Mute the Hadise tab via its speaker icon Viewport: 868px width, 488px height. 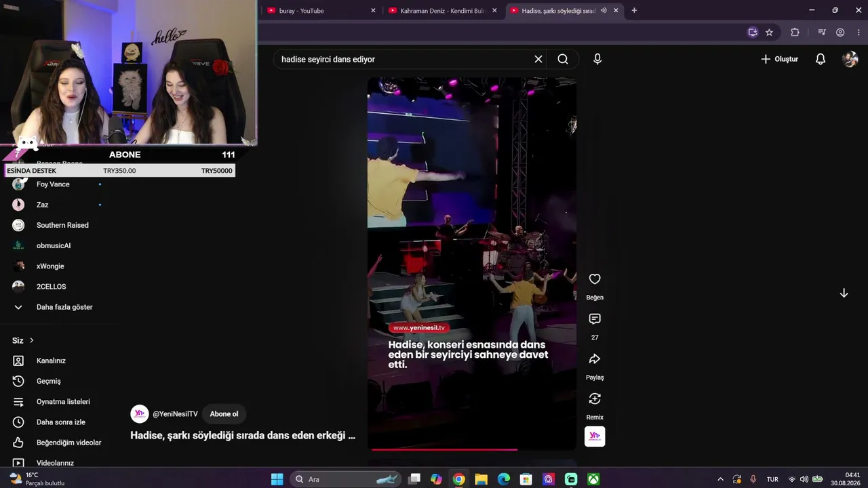click(604, 10)
